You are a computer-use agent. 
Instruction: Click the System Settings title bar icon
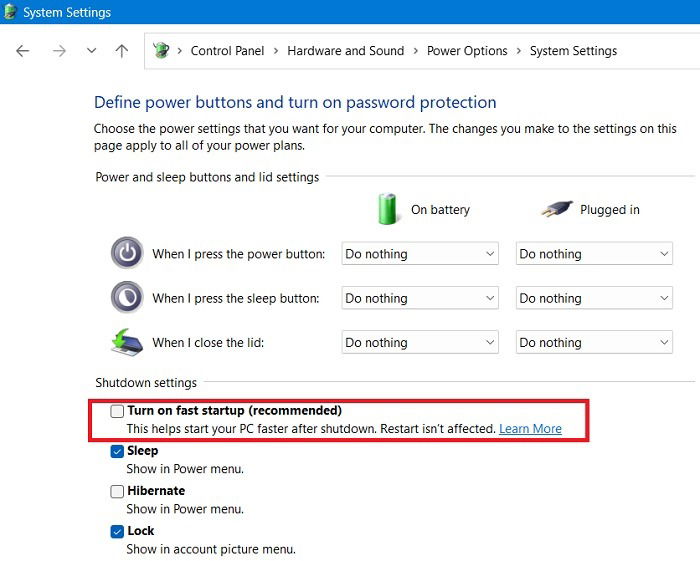pos(11,13)
